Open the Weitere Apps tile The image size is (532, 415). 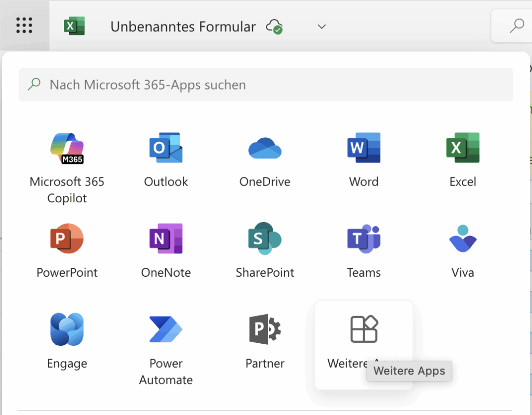coord(364,344)
